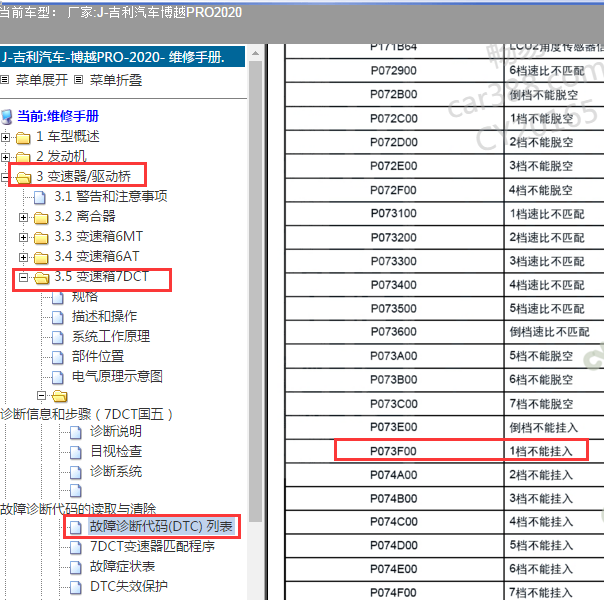Screen dimensions: 604x600
Task: Open the 故障症状表 page
Action: click(x=122, y=566)
